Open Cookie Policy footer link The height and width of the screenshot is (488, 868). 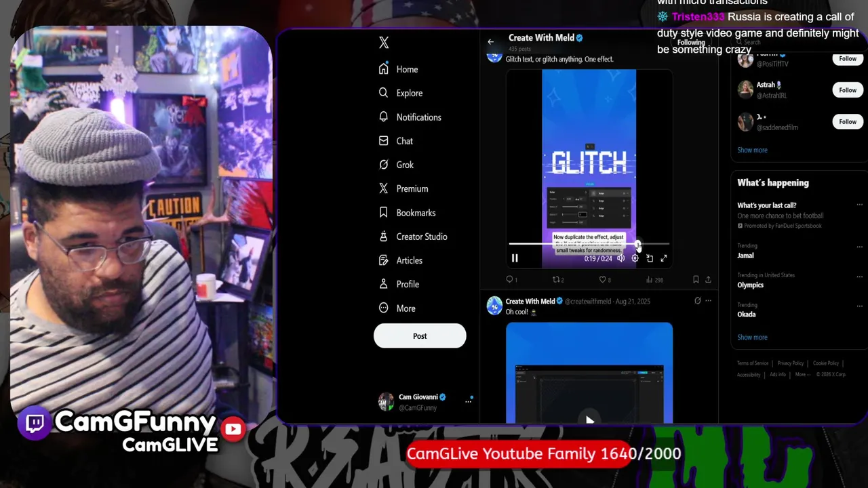826,363
